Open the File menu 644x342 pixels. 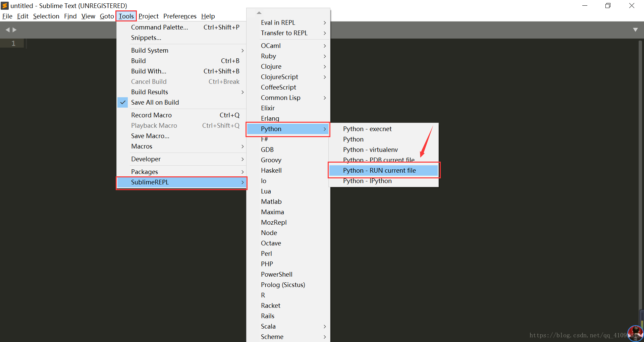coord(7,16)
